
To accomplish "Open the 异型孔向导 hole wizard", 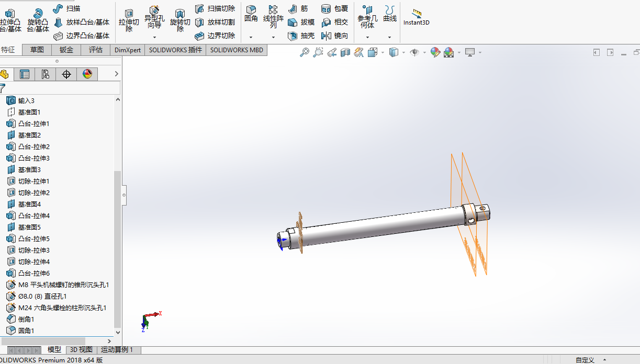I will pyautogui.click(x=154, y=18).
